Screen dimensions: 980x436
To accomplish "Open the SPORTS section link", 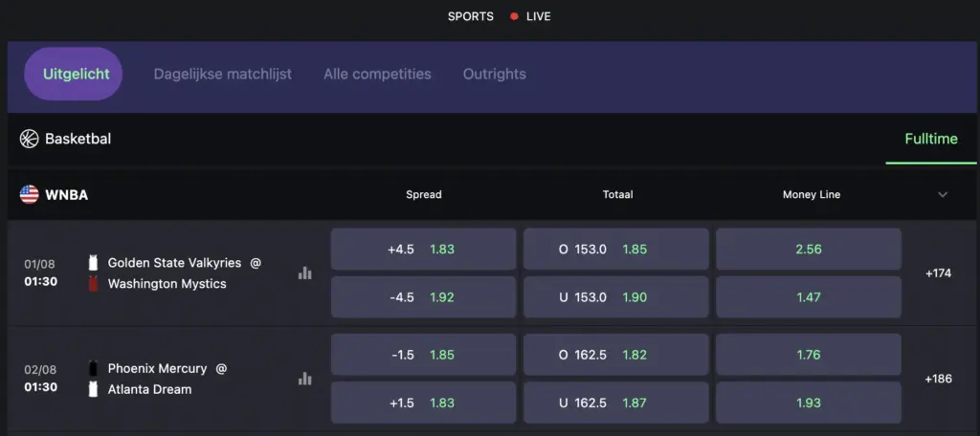I will [x=471, y=17].
